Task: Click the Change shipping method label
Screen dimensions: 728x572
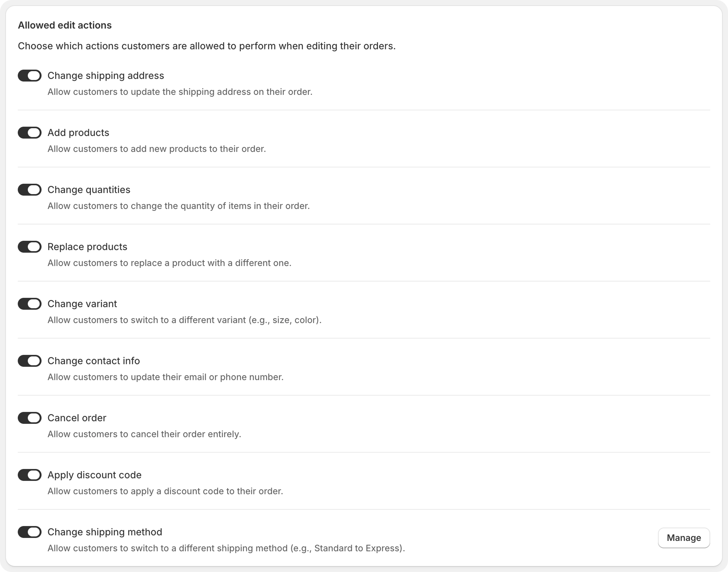Action: tap(105, 532)
